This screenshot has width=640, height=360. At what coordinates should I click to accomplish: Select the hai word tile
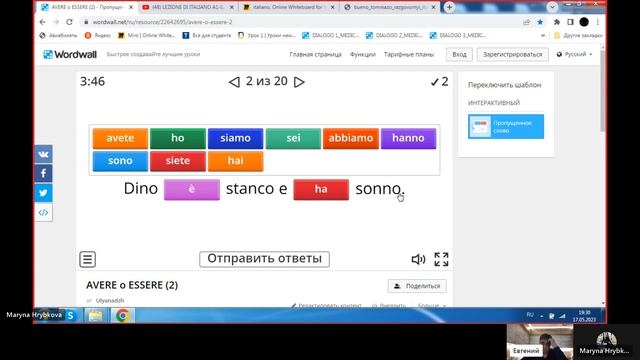[x=236, y=161]
